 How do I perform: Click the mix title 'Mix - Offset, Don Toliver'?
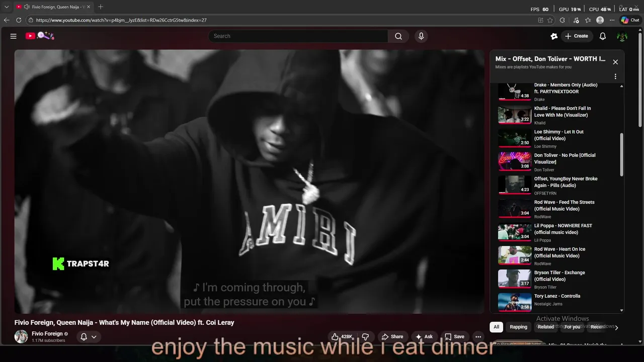pyautogui.click(x=550, y=59)
